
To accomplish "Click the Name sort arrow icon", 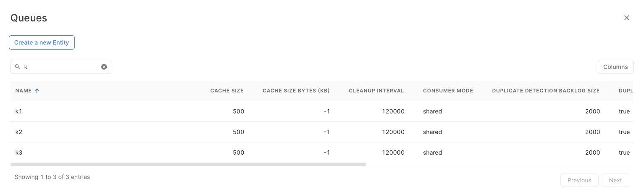I will (37, 91).
